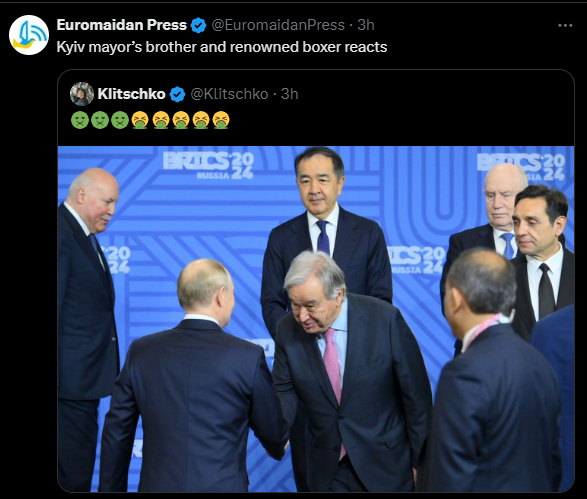Click Euromaidan Press blue verified badge
This screenshot has width=587, height=499.
coord(198,25)
